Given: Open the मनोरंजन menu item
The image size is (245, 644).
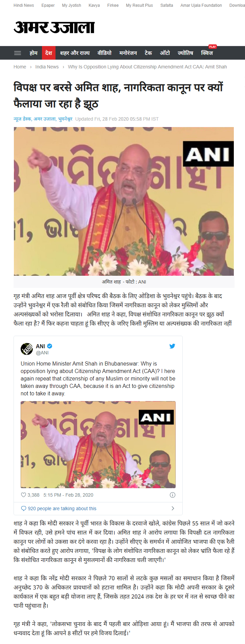Looking at the screenshot, I should click(128, 53).
